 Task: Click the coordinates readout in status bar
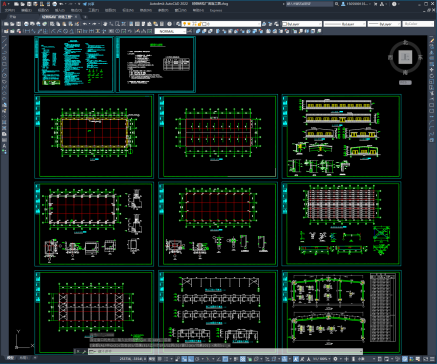click(133, 360)
